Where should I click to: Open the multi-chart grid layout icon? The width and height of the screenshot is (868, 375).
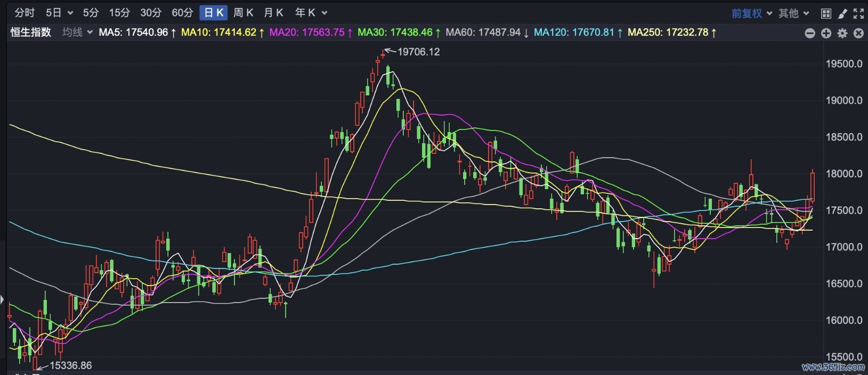(826, 13)
